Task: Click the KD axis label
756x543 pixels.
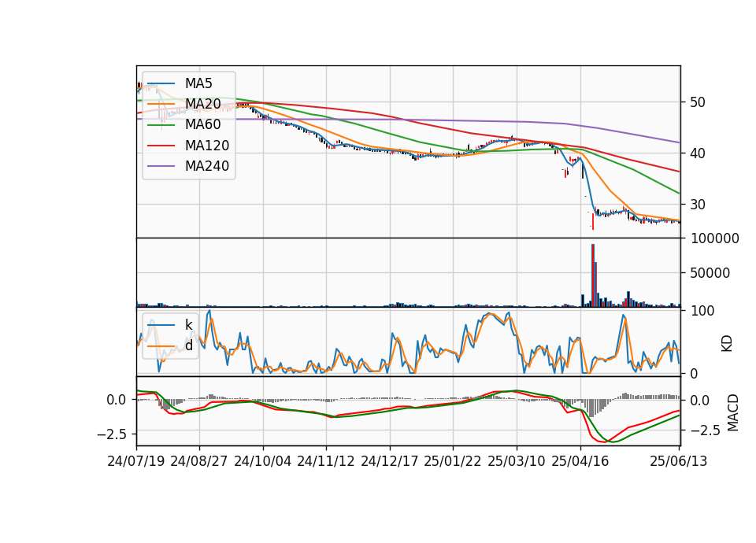Action: pyautogui.click(x=727, y=343)
